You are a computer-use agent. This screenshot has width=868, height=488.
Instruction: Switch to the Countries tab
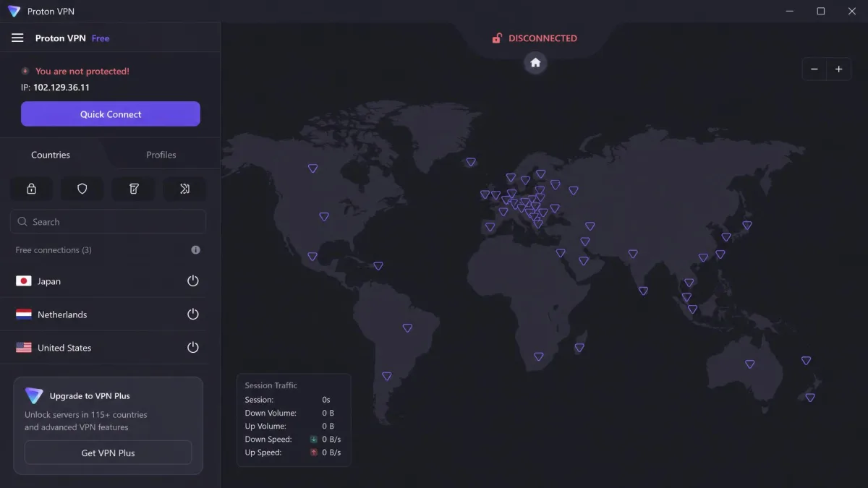tap(51, 155)
